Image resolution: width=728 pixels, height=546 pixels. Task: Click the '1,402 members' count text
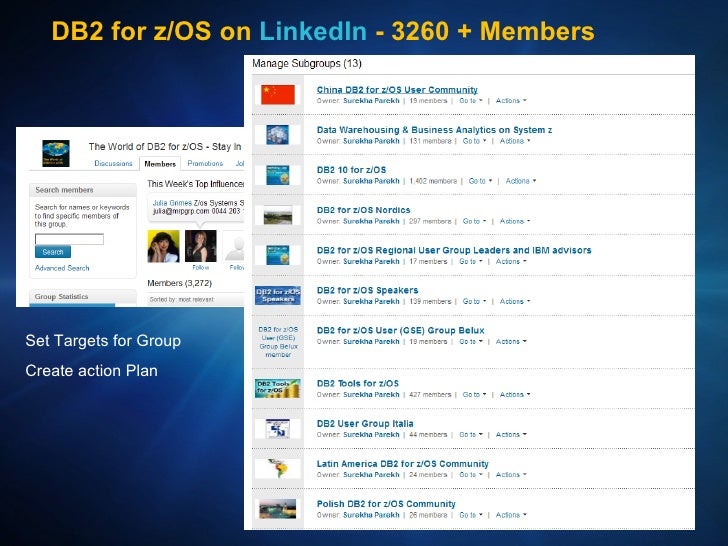[433, 181]
